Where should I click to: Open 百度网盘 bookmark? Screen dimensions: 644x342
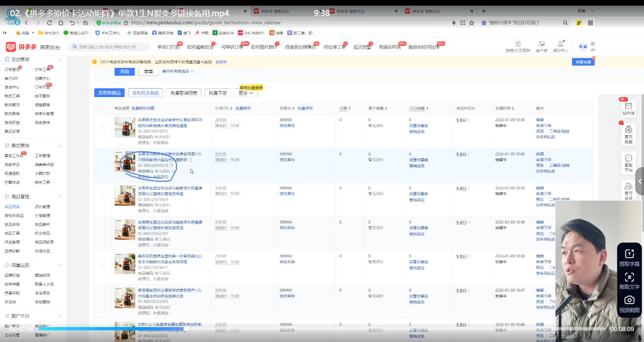point(137,33)
